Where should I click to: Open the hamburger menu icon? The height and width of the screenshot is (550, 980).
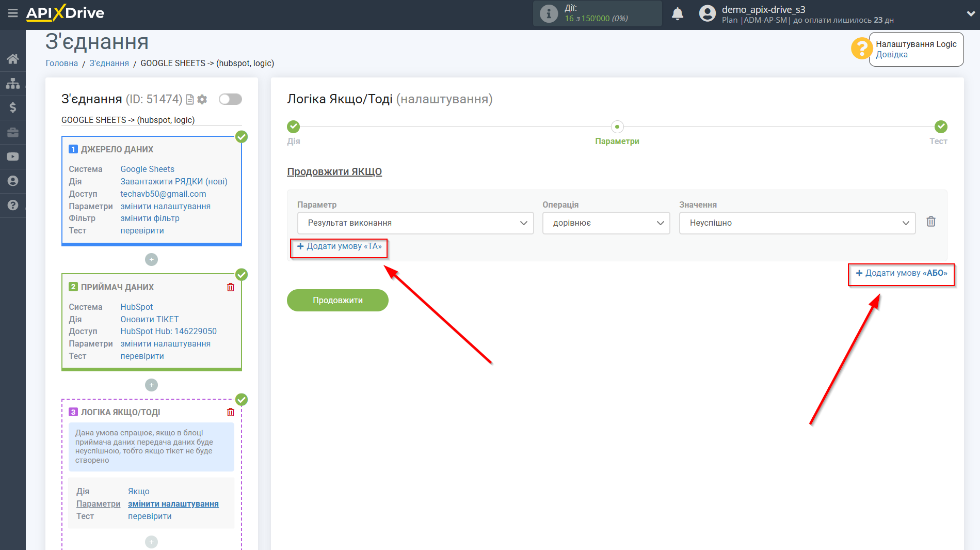[13, 13]
